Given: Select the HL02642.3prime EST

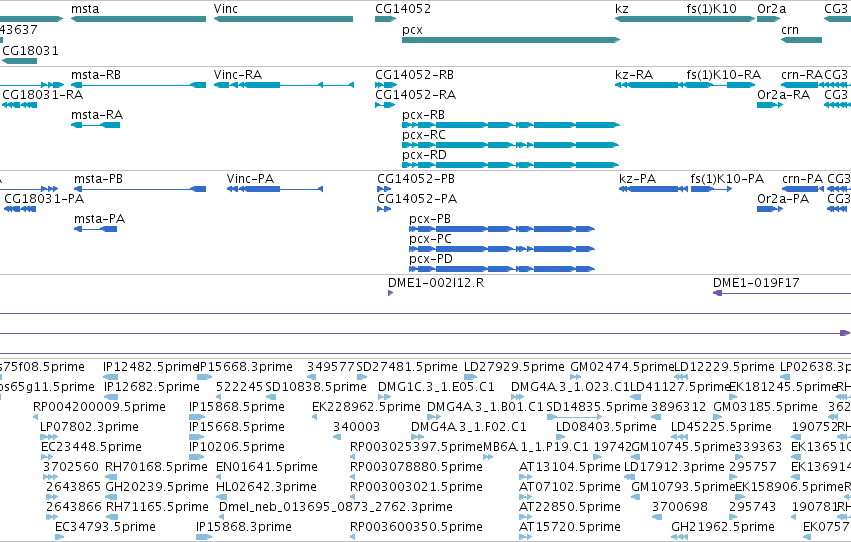Looking at the screenshot, I should [219, 497].
